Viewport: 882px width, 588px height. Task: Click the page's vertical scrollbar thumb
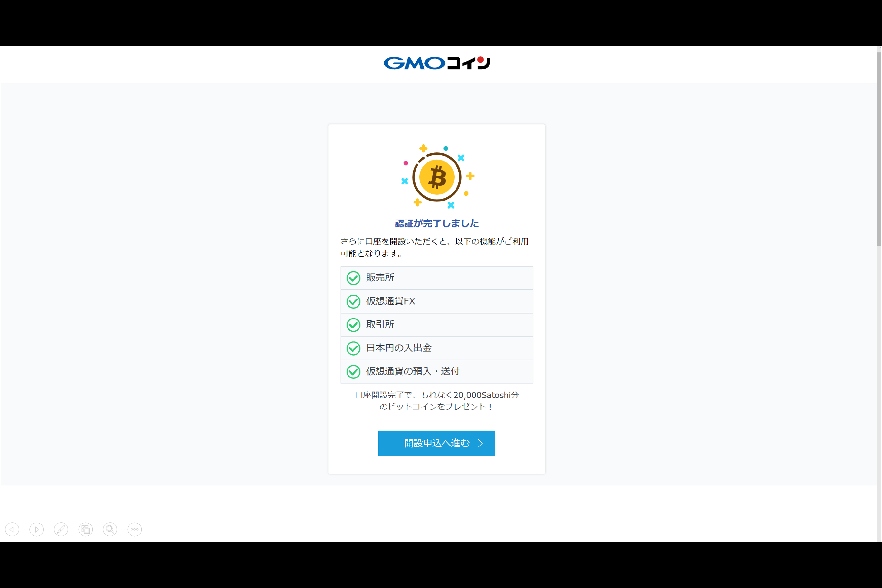pyautogui.click(x=879, y=149)
